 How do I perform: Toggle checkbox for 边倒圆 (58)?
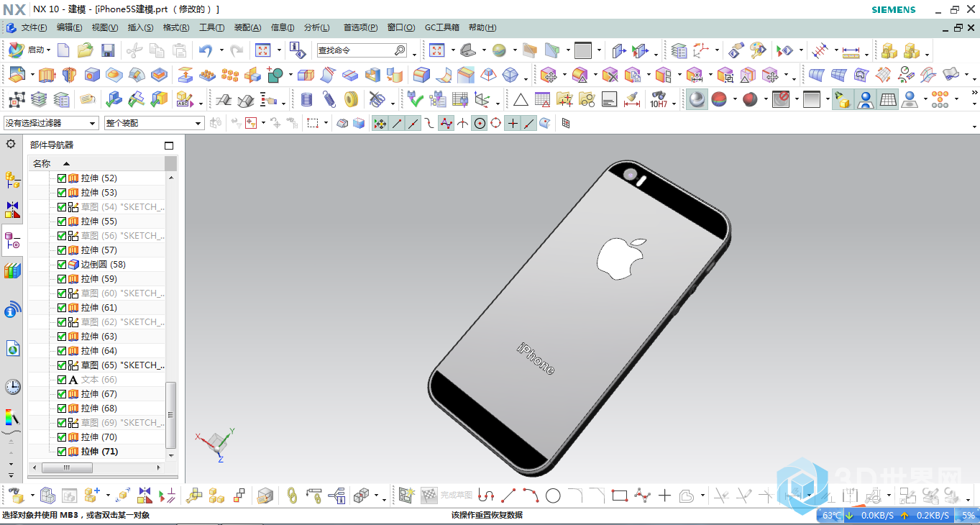pyautogui.click(x=62, y=265)
